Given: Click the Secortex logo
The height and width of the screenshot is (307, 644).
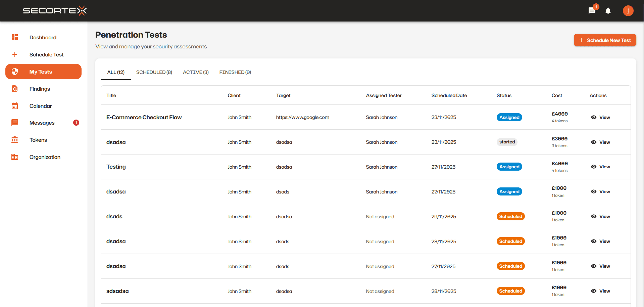Looking at the screenshot, I should pos(55,11).
